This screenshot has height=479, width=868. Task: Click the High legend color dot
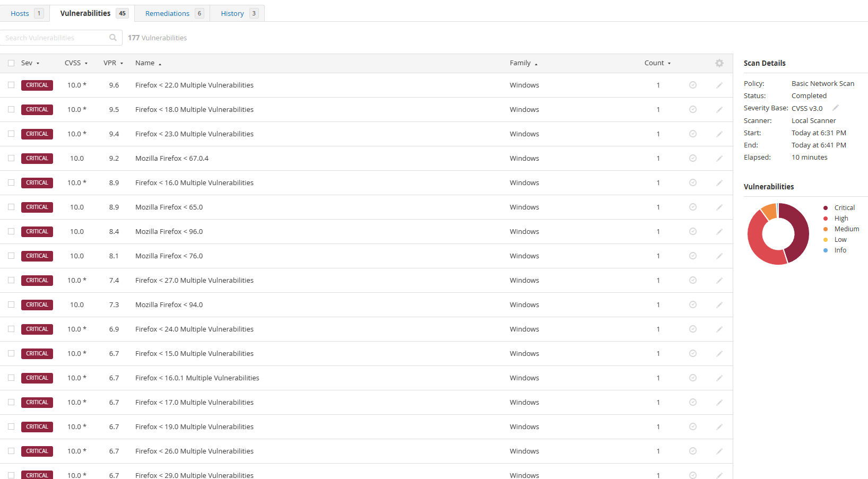pos(826,219)
